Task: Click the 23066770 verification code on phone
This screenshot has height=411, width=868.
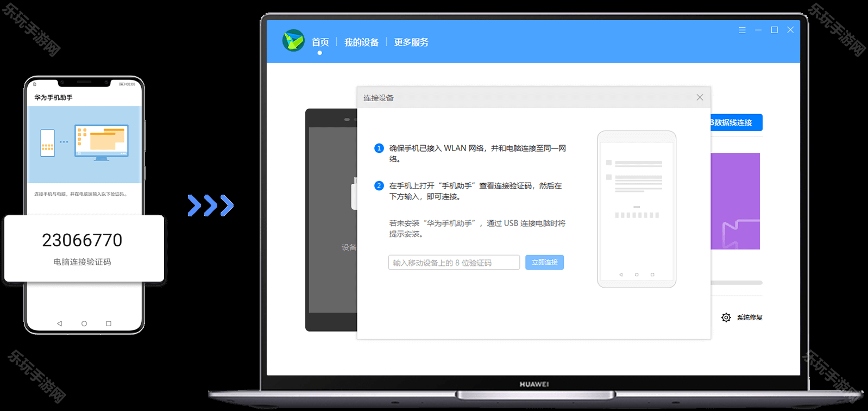Action: click(x=82, y=240)
